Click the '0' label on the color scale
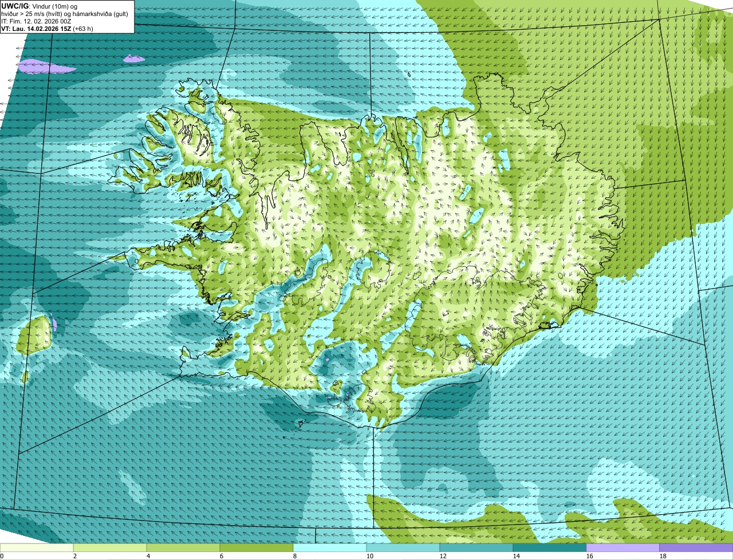The height and width of the screenshot is (560, 733). pos(2,556)
